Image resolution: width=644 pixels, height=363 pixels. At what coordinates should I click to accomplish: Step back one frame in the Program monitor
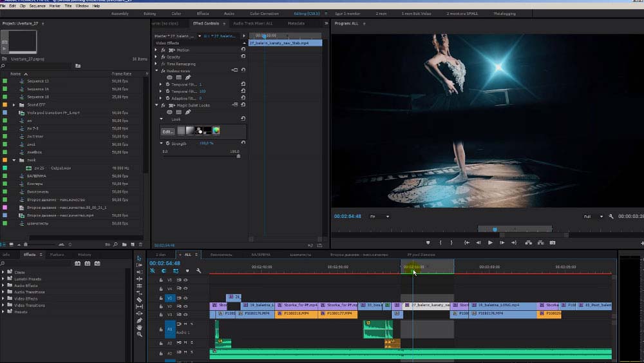click(478, 242)
